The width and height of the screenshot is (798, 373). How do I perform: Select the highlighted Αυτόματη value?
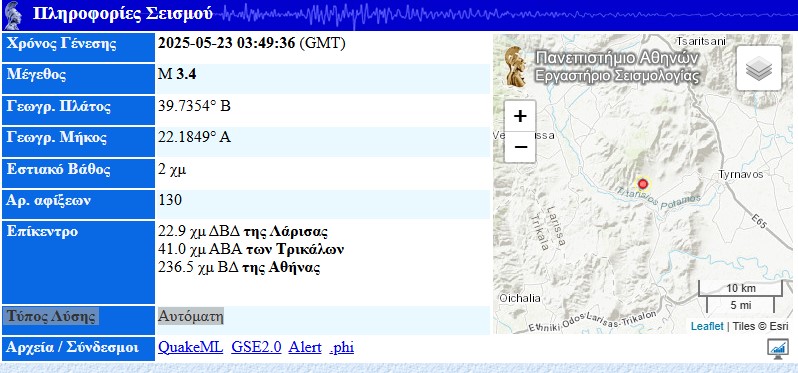point(190,317)
